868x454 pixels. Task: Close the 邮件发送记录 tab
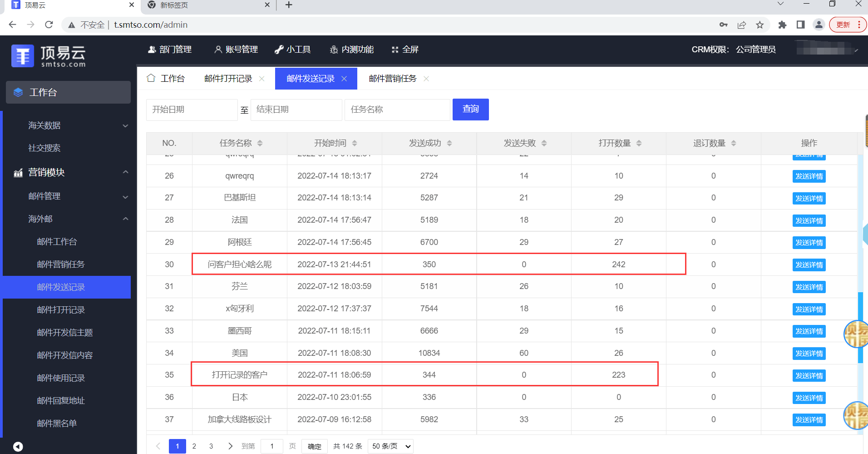coord(344,79)
